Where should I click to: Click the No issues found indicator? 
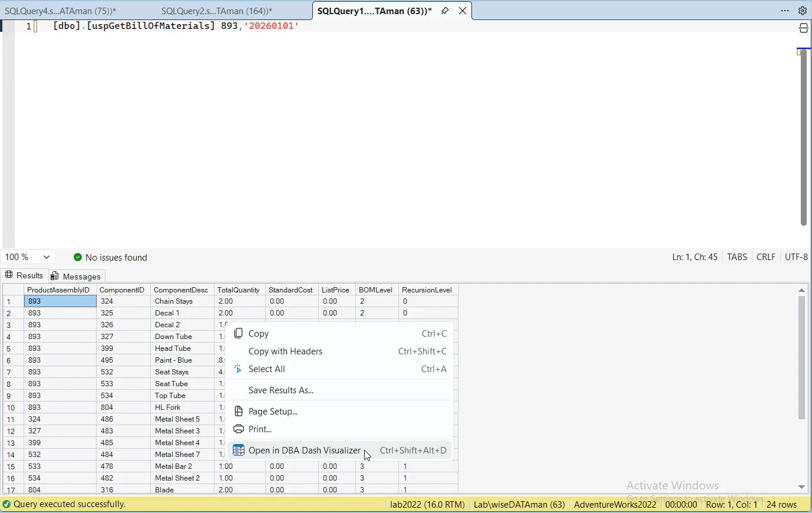point(110,257)
